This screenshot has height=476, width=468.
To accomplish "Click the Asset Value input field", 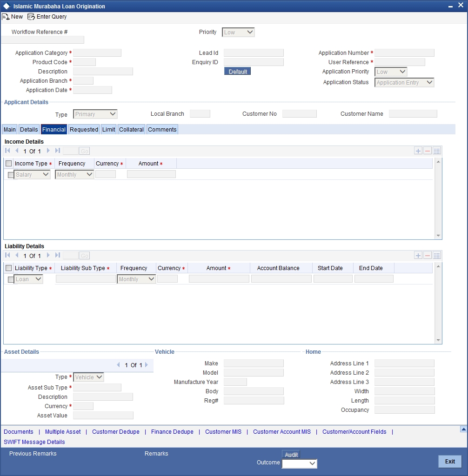I will 103,416.
